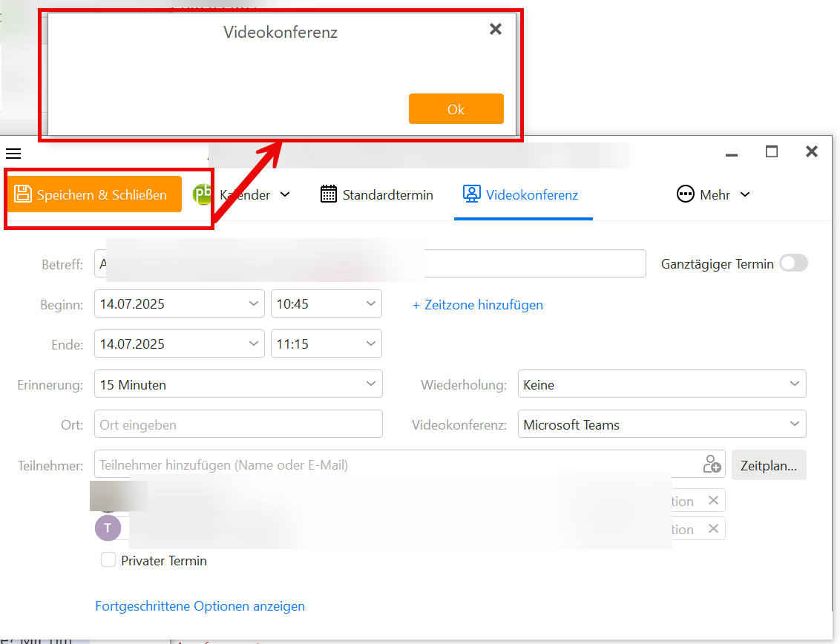Click the save disk icon

tap(22, 194)
